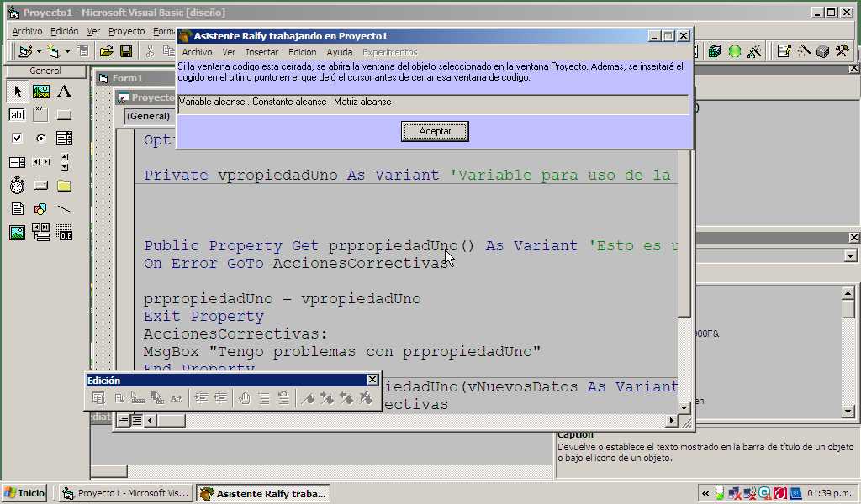Click the Add Form toolbar icon
The width and height of the screenshot is (861, 504).
tap(53, 51)
